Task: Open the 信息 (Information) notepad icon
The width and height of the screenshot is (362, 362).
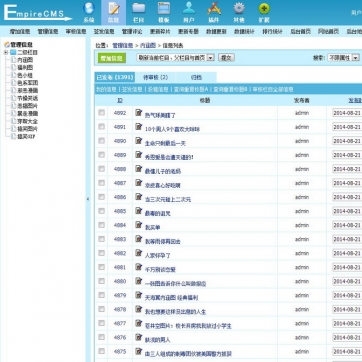Action: (x=113, y=12)
